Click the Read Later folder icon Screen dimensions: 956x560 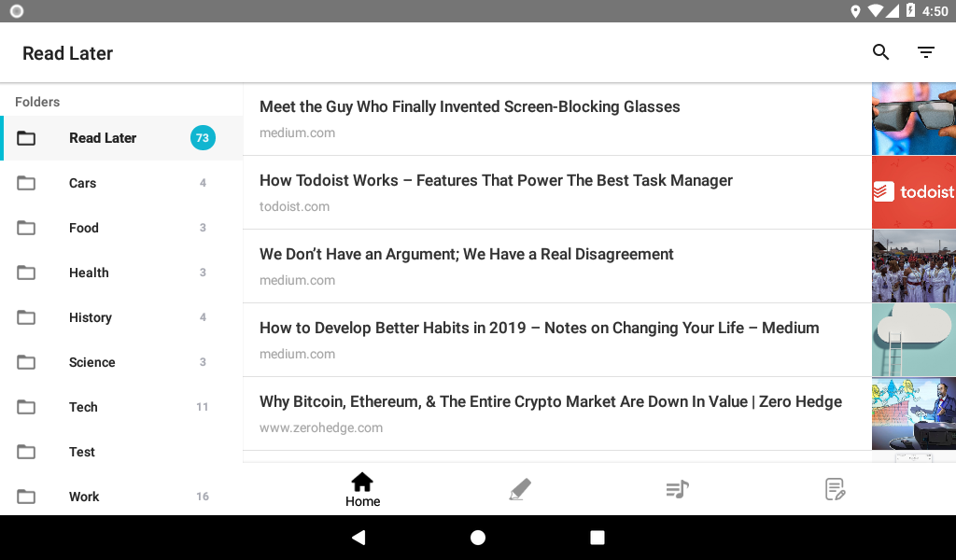click(x=26, y=137)
